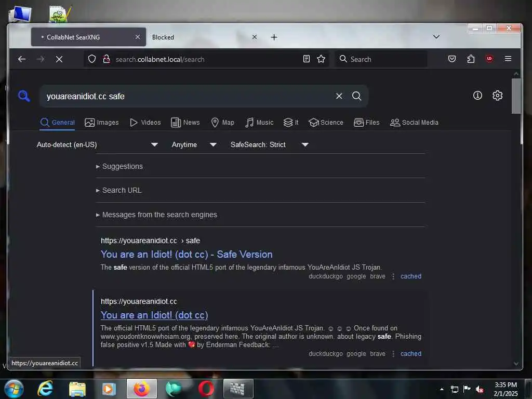The image size is (532, 399).
Task: Open the tracking protection shield icon
Action: point(92,59)
